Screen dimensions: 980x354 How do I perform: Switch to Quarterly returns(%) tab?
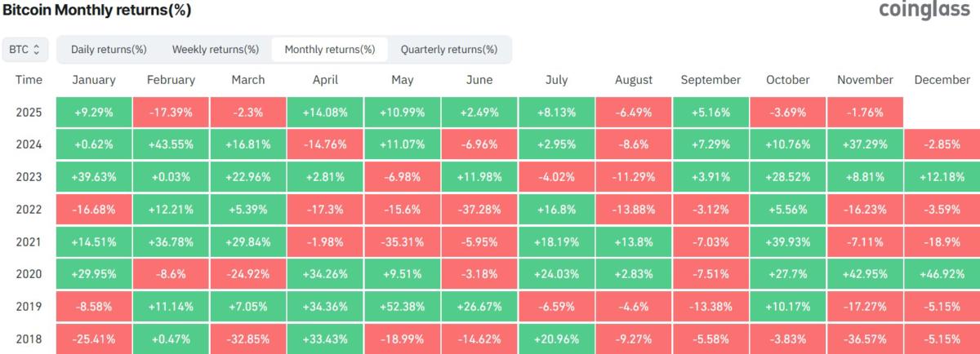click(448, 50)
